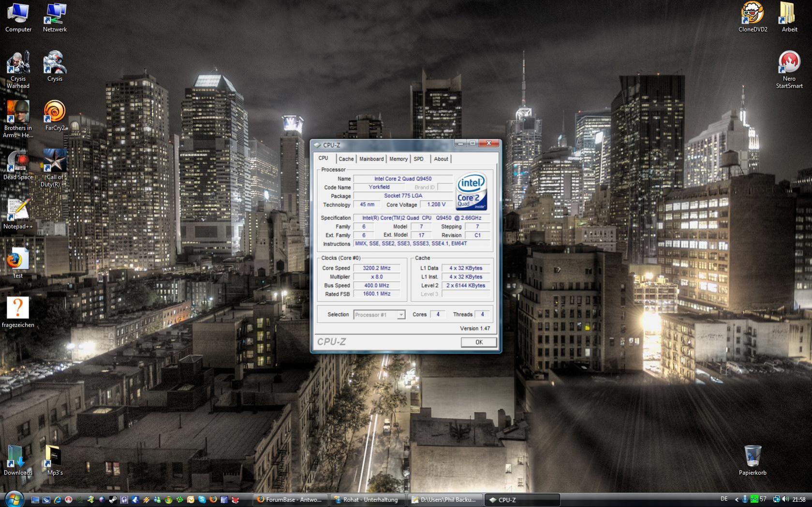Switch to the 'ForumBase - Antwo...' taskbar window
The width and height of the screenshot is (812, 507).
point(290,500)
